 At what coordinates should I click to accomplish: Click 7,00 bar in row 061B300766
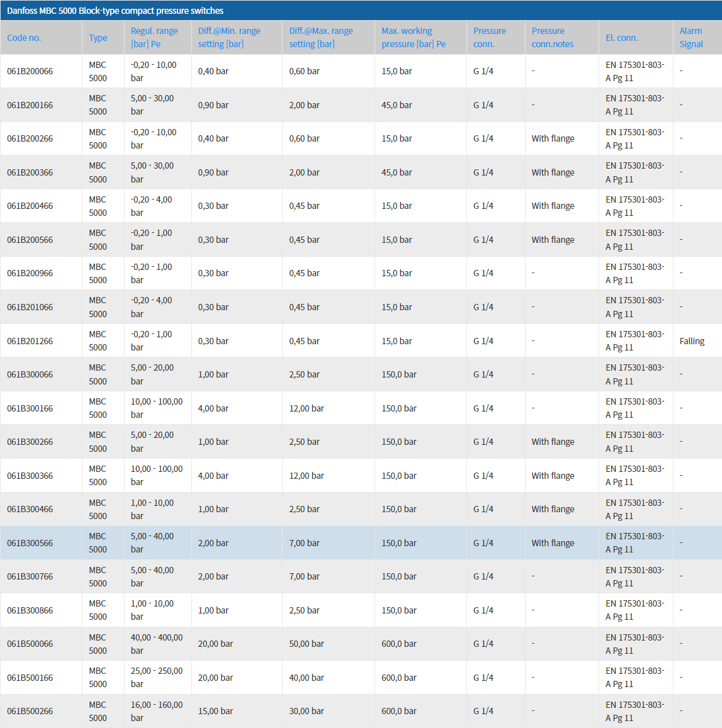tap(304, 576)
